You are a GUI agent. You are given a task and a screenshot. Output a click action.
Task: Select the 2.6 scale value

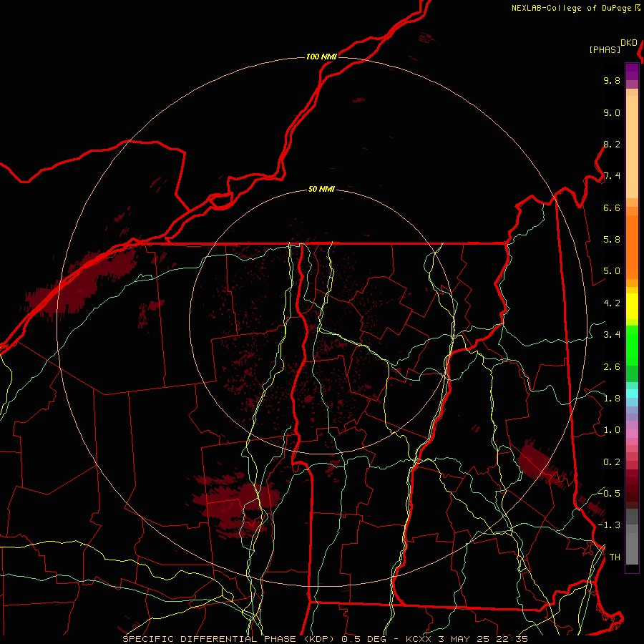(x=612, y=367)
